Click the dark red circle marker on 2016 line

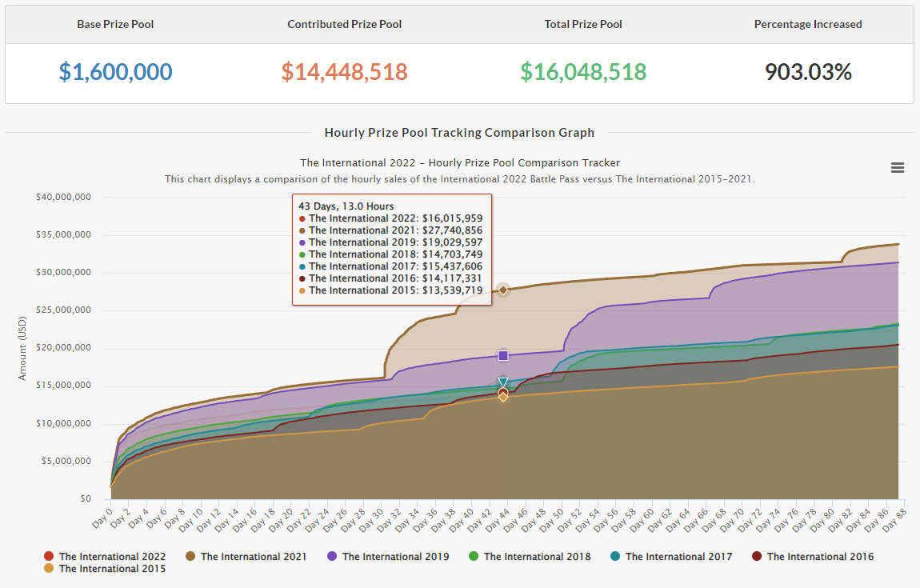(x=503, y=392)
